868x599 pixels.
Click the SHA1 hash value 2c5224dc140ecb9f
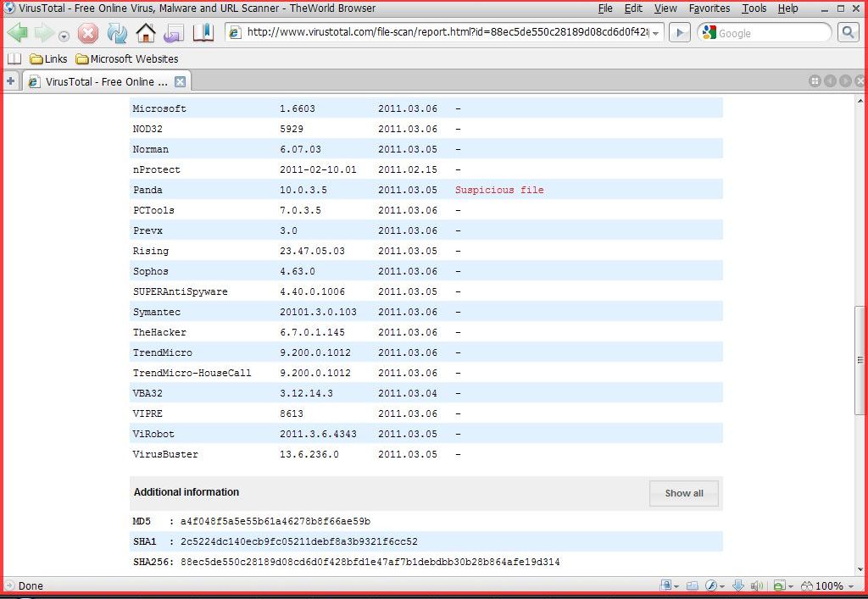tap(299, 541)
